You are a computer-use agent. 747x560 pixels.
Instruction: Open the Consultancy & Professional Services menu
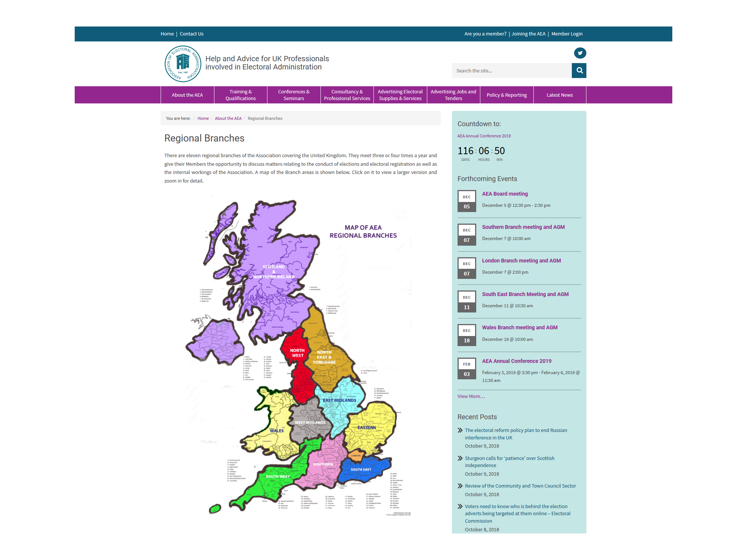point(347,94)
